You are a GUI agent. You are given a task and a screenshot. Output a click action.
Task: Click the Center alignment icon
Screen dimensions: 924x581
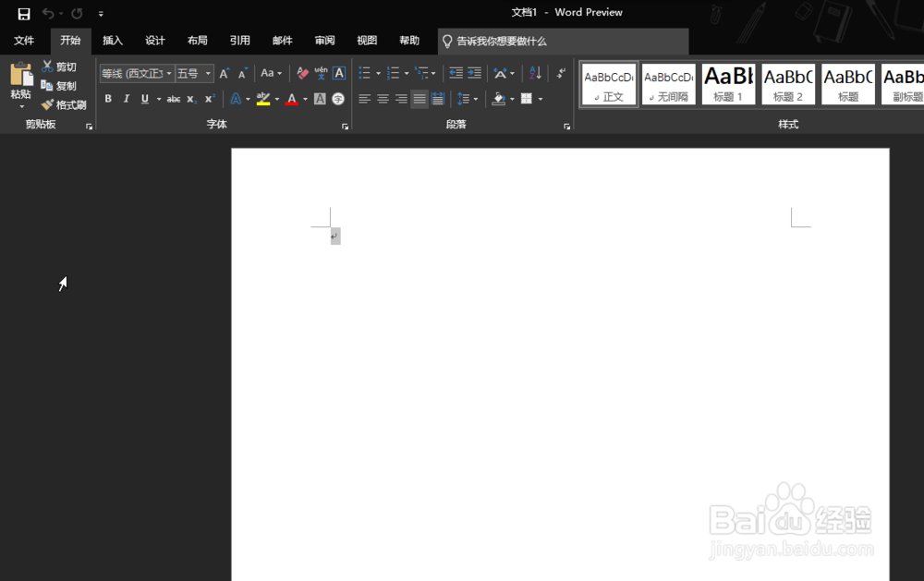[383, 99]
